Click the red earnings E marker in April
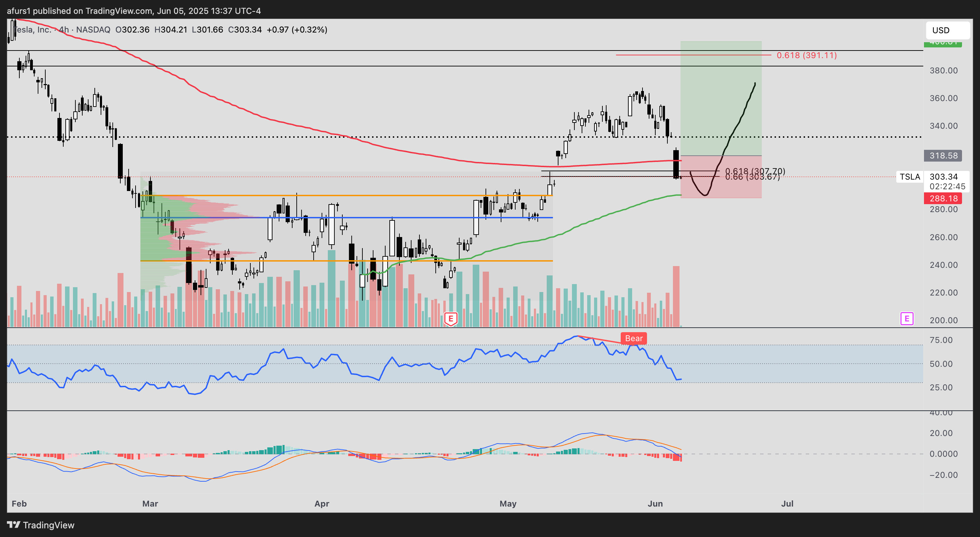The image size is (980, 537). pos(451,319)
